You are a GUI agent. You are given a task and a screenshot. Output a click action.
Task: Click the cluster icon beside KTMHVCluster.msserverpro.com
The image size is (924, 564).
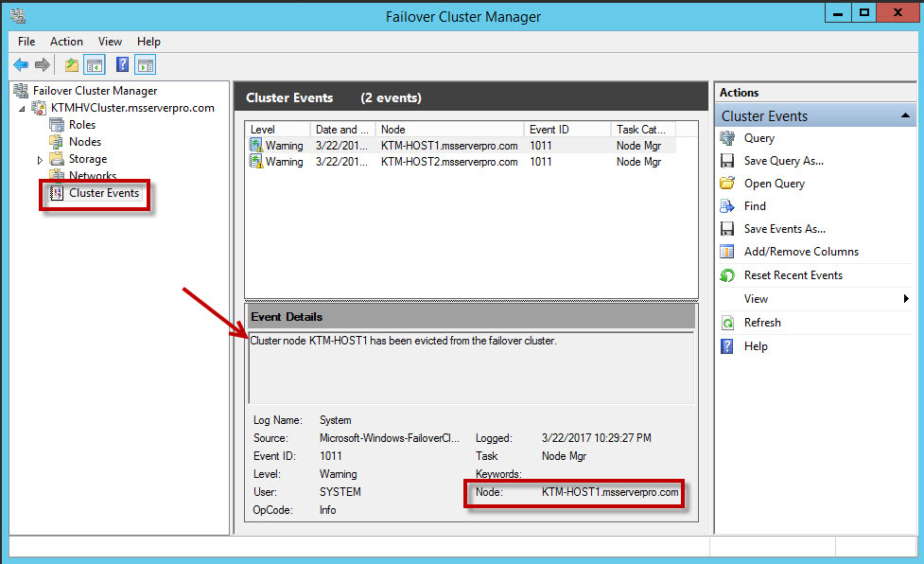tap(39, 108)
